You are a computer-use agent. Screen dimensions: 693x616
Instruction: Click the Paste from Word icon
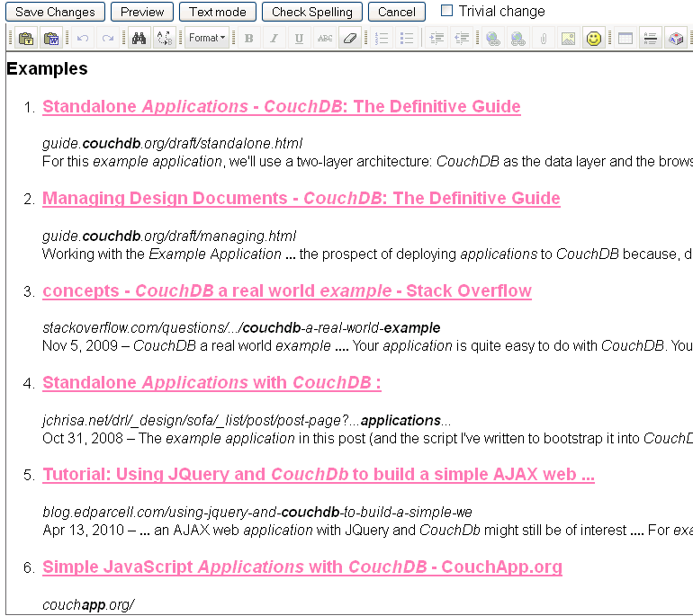pyautogui.click(x=51, y=39)
